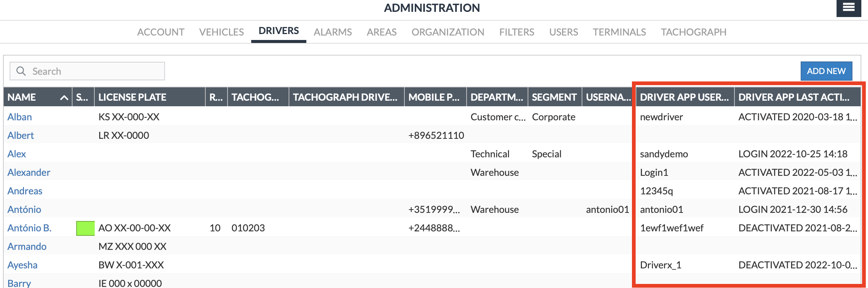This screenshot has height=288, width=868.
Task: Open driver Albert link
Action: 21,135
